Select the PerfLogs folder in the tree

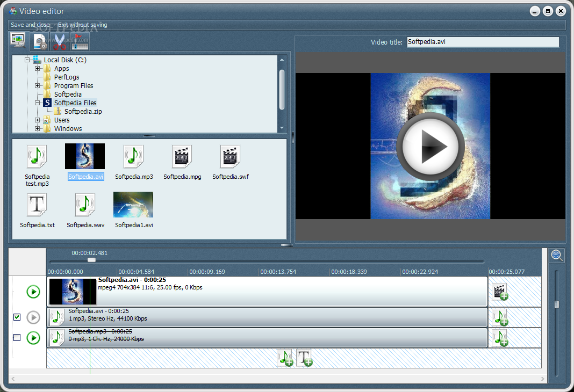67,77
